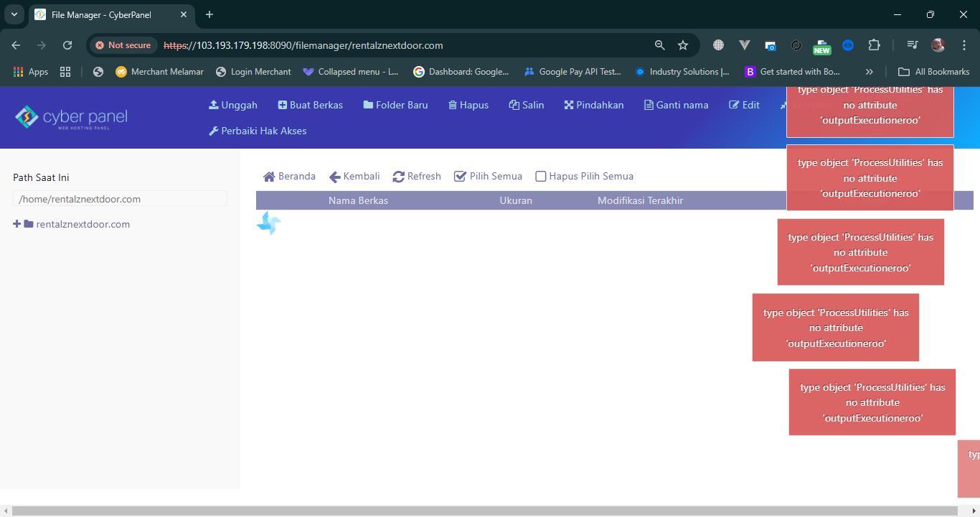Viewport: 980px width, 517px height.
Task: Expand the bookmarks overflow chevron
Action: 870,72
